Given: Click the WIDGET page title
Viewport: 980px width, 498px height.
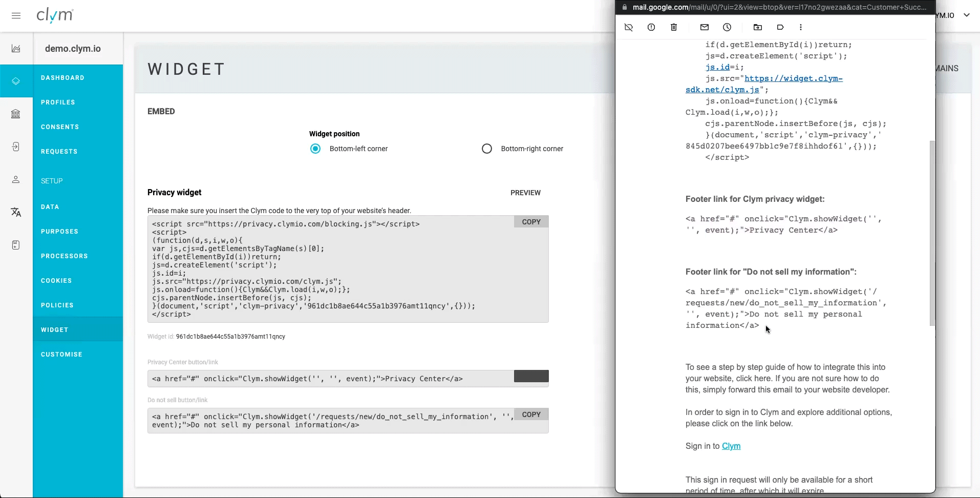Looking at the screenshot, I should pyautogui.click(x=187, y=69).
